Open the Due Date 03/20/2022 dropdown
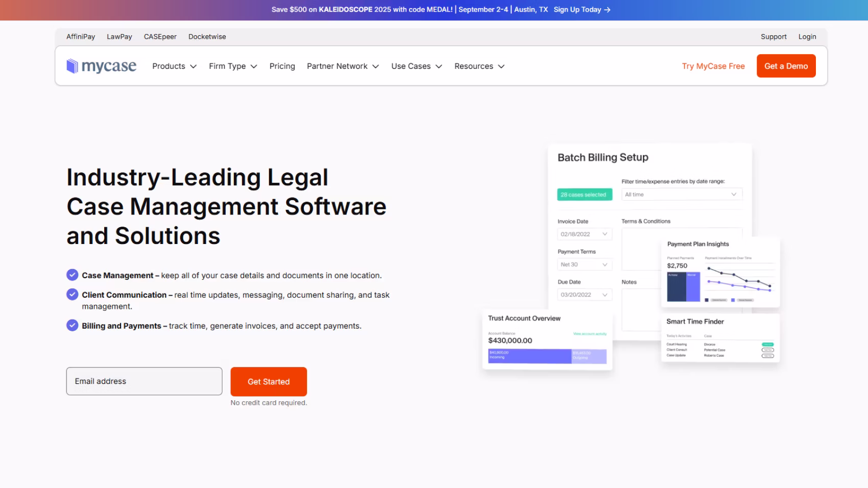 585,295
